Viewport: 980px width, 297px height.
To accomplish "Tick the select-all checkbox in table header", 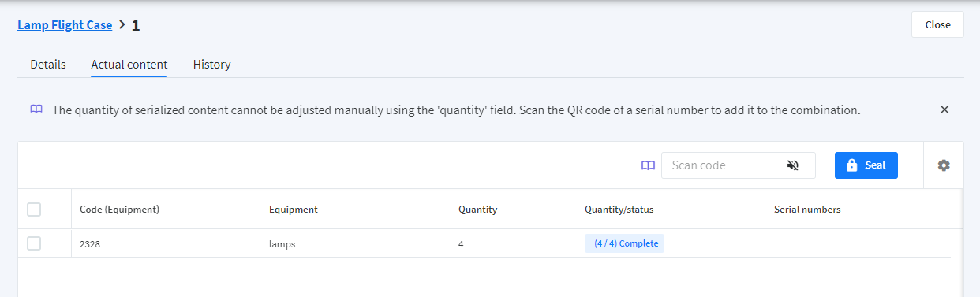I will (x=34, y=210).
